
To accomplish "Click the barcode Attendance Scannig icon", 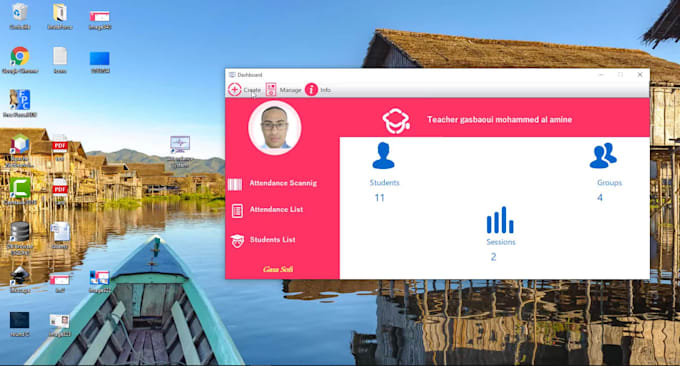I will click(235, 184).
